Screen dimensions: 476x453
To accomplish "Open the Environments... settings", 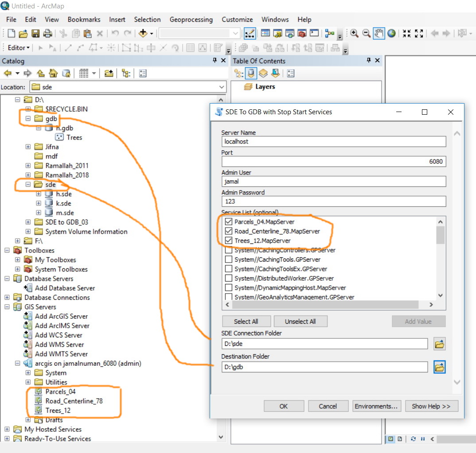I will pos(376,407).
